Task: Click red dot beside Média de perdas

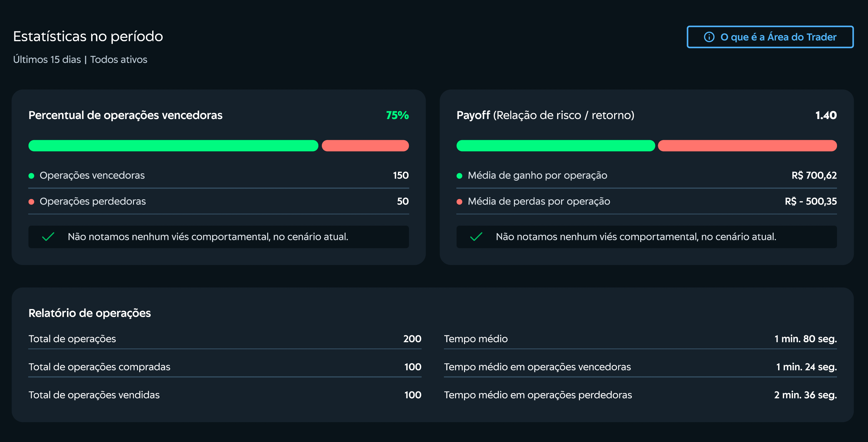Action: point(459,201)
